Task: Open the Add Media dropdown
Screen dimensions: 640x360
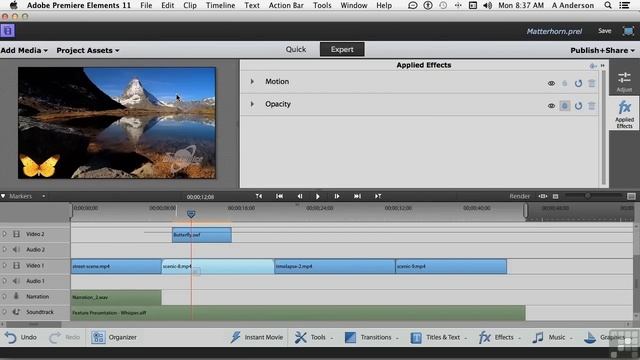Action: (x=24, y=50)
